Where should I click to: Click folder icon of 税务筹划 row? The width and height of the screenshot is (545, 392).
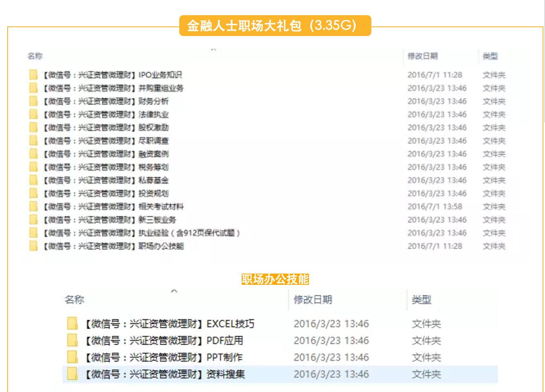33,167
